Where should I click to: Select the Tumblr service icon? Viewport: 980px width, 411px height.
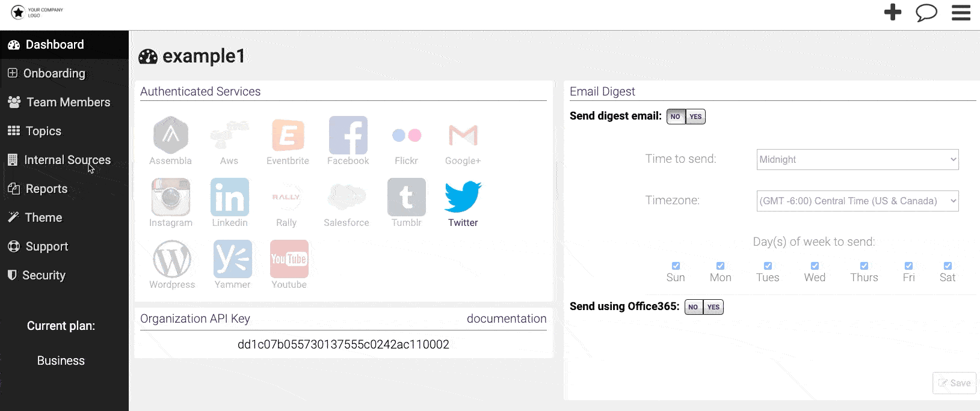pos(407,197)
